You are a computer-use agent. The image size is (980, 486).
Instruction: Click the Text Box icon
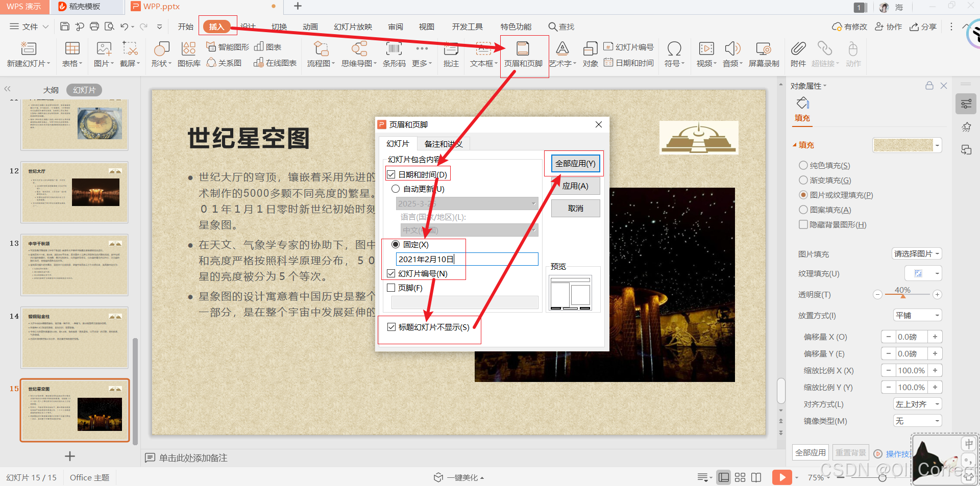point(483,49)
